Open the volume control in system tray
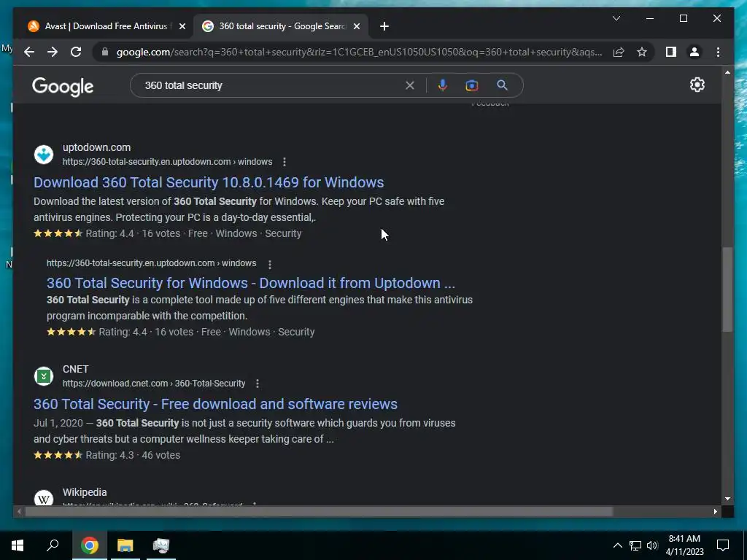The width and height of the screenshot is (747, 560). (652, 545)
